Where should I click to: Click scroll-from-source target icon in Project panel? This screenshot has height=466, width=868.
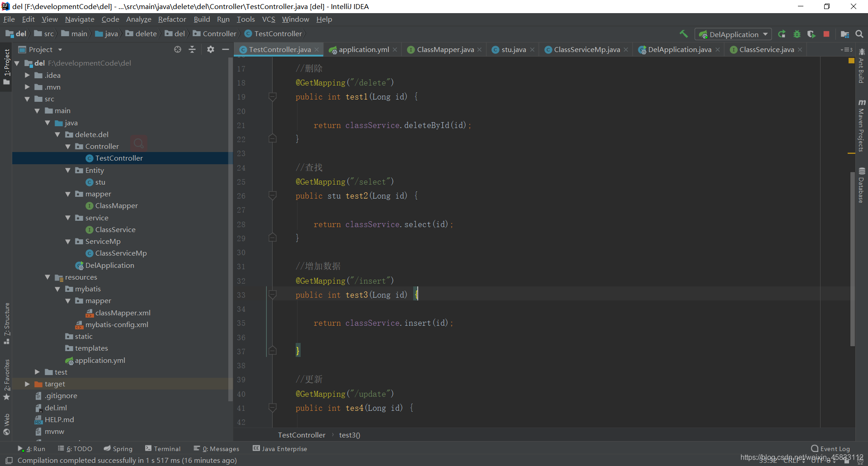[178, 49]
